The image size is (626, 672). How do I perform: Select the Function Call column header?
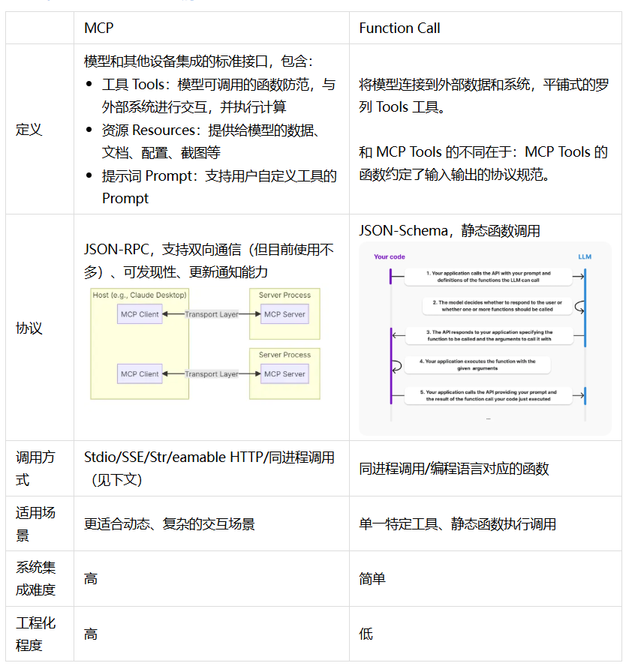pos(399,28)
